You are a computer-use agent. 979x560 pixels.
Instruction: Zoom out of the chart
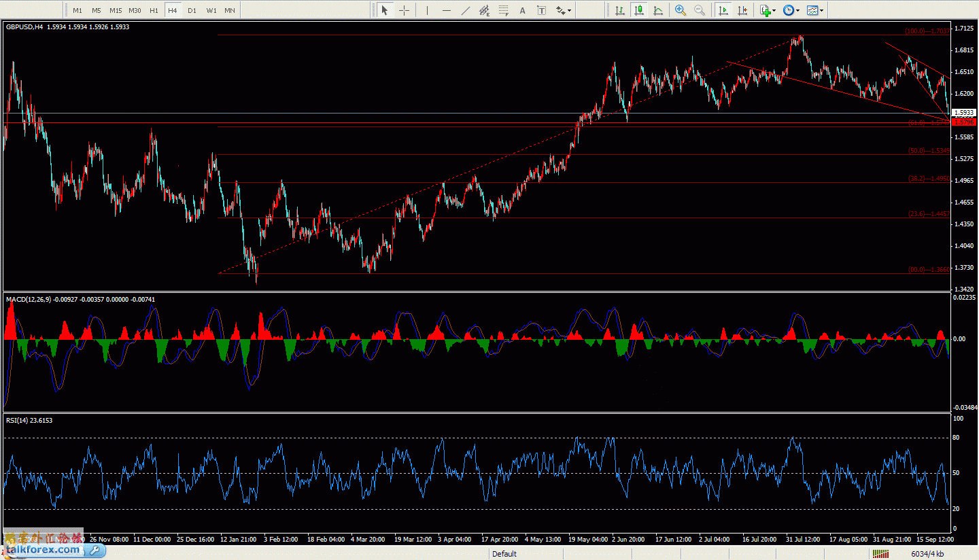[700, 10]
